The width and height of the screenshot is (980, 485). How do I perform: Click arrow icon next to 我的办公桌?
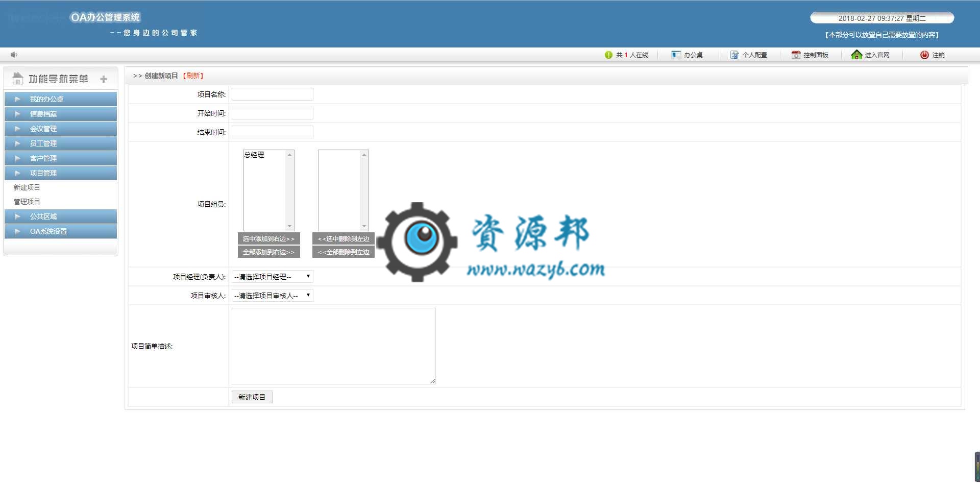[18, 99]
